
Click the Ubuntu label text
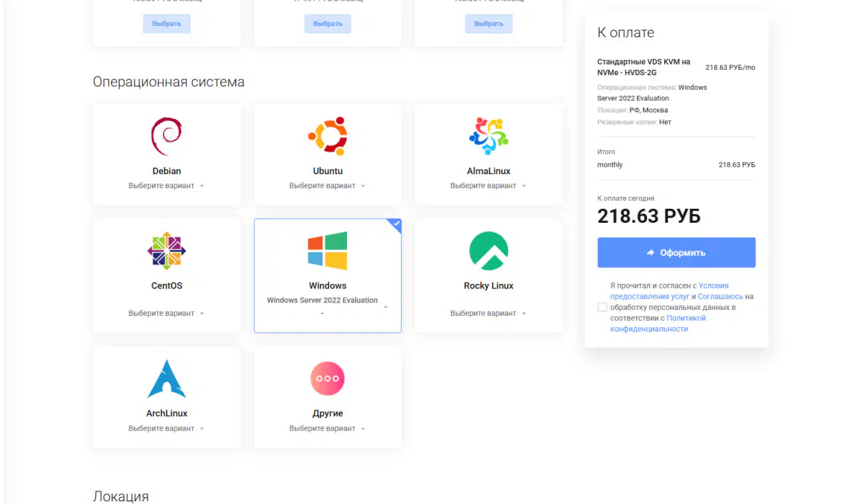coord(328,171)
